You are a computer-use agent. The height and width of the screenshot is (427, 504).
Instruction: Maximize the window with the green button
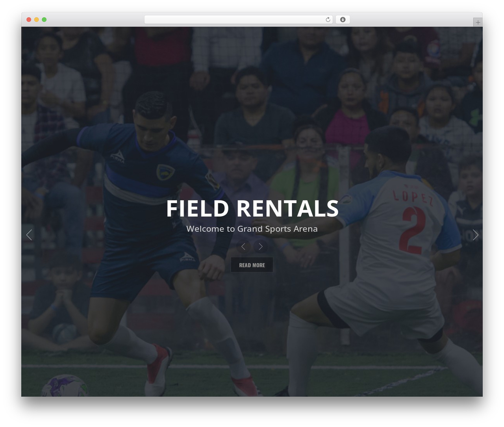point(44,20)
